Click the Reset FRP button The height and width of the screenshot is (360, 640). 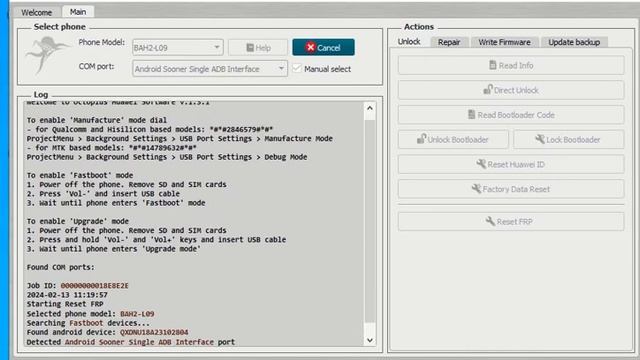click(511, 222)
